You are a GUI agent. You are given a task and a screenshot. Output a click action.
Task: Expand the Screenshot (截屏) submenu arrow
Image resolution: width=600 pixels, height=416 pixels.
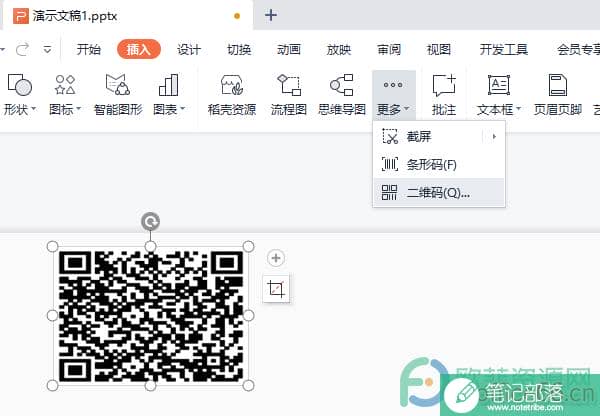pos(494,137)
